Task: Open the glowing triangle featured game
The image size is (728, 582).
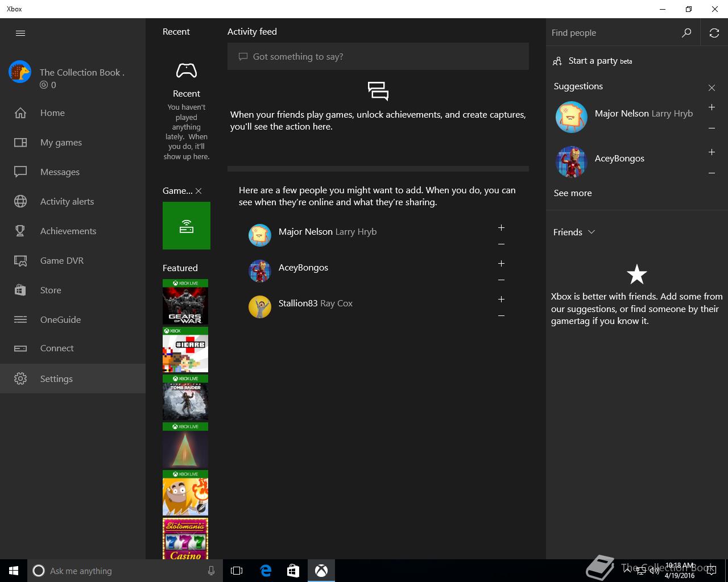Action: coord(185,445)
